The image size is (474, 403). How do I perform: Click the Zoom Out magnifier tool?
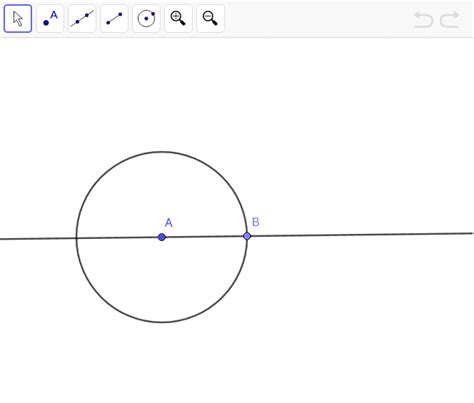210,19
